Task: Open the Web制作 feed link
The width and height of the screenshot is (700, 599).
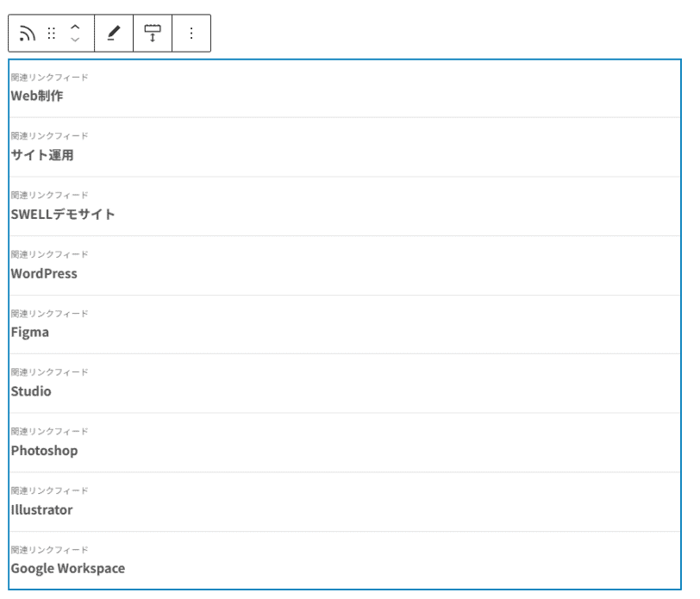Action: [x=37, y=96]
